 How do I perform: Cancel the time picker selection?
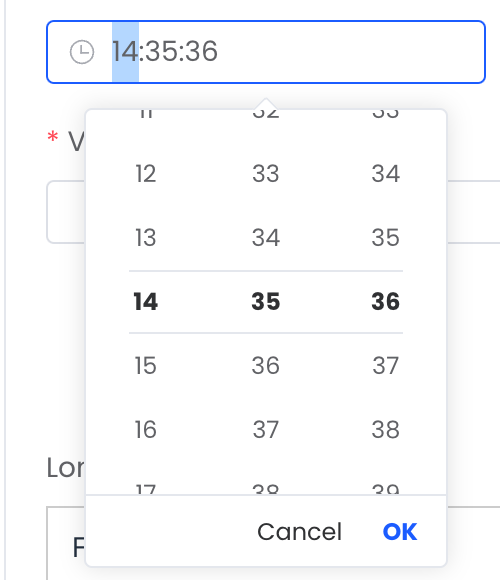[x=299, y=532]
